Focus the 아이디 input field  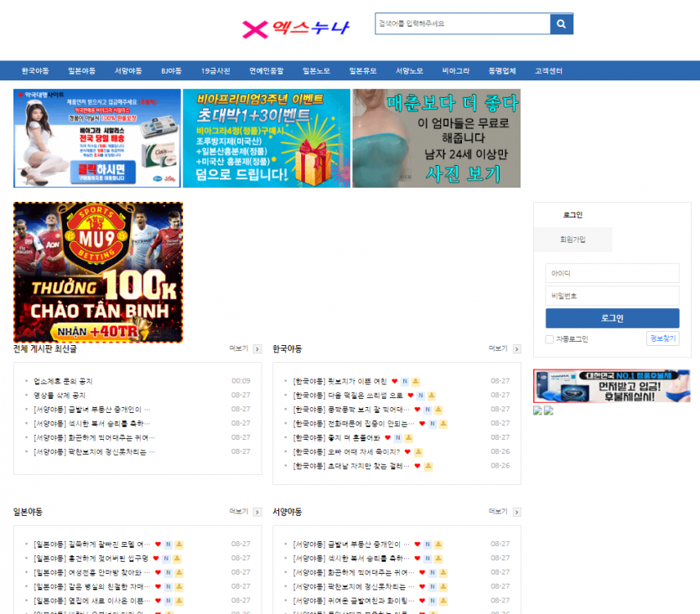[612, 274]
